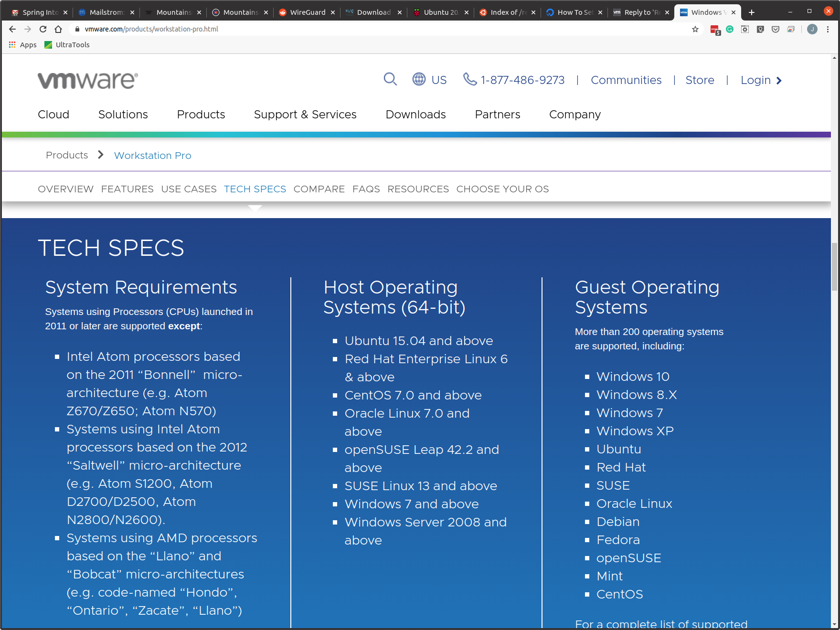This screenshot has height=630, width=840.
Task: Click the 'System Requirements' heading
Action: (x=141, y=287)
